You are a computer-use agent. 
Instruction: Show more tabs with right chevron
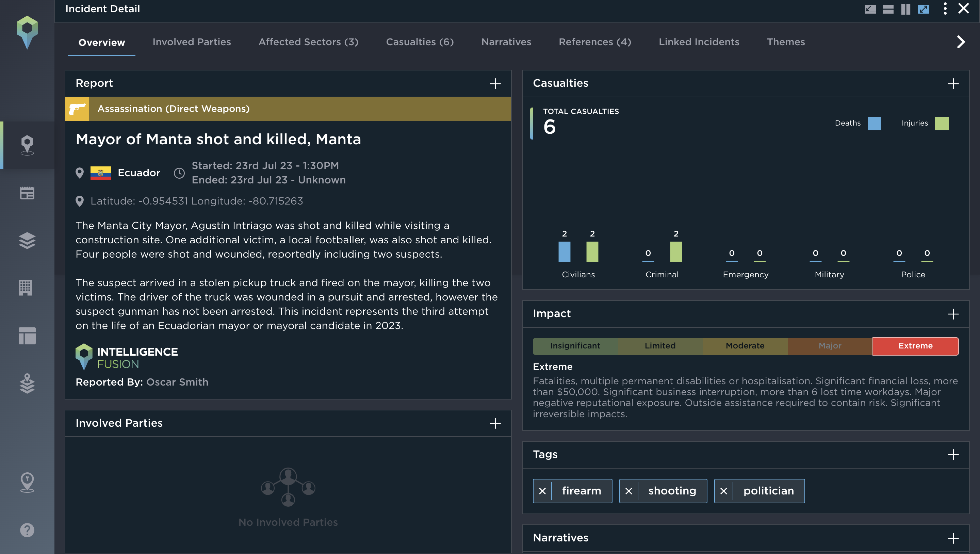point(961,42)
